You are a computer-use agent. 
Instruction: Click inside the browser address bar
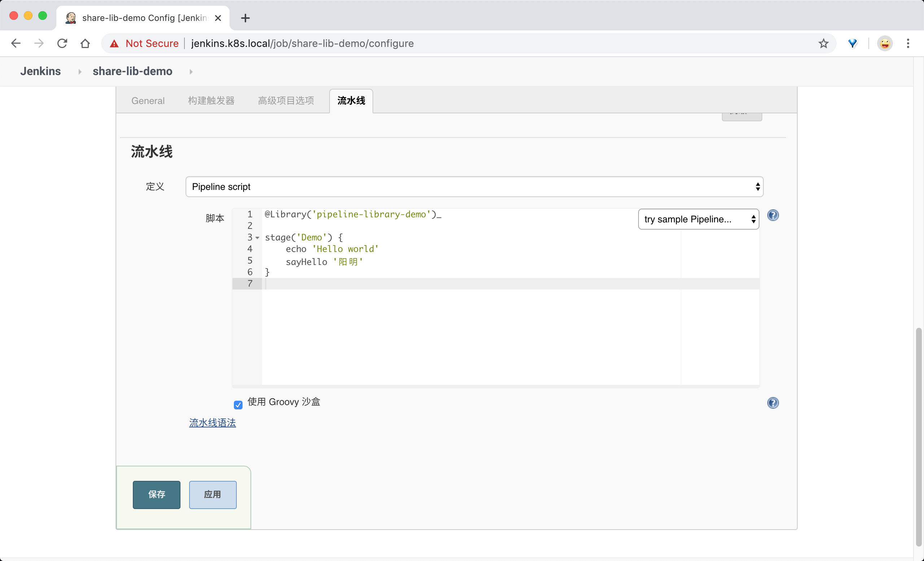tap(375, 43)
